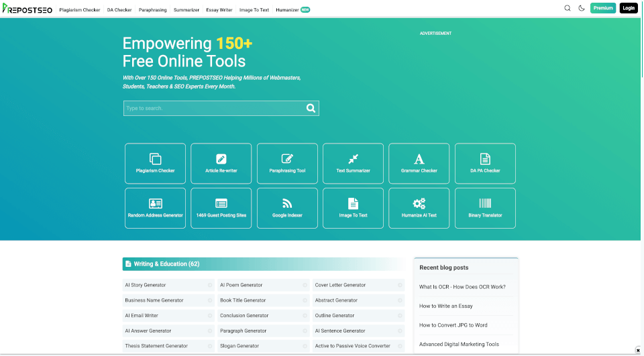
Task: Click the Premium button
Action: coord(603,8)
